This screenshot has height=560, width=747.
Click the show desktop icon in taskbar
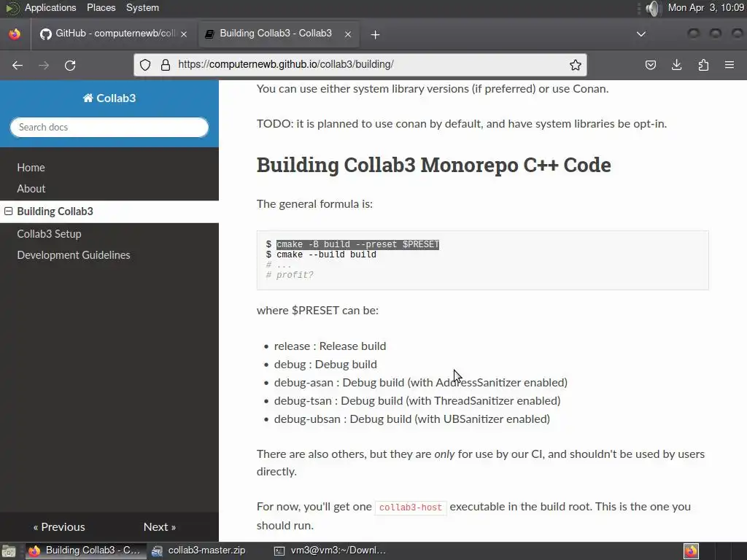click(x=9, y=551)
